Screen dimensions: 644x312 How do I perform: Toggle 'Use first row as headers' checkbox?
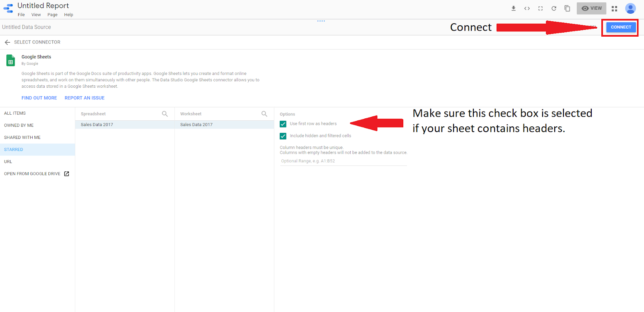[x=283, y=124]
